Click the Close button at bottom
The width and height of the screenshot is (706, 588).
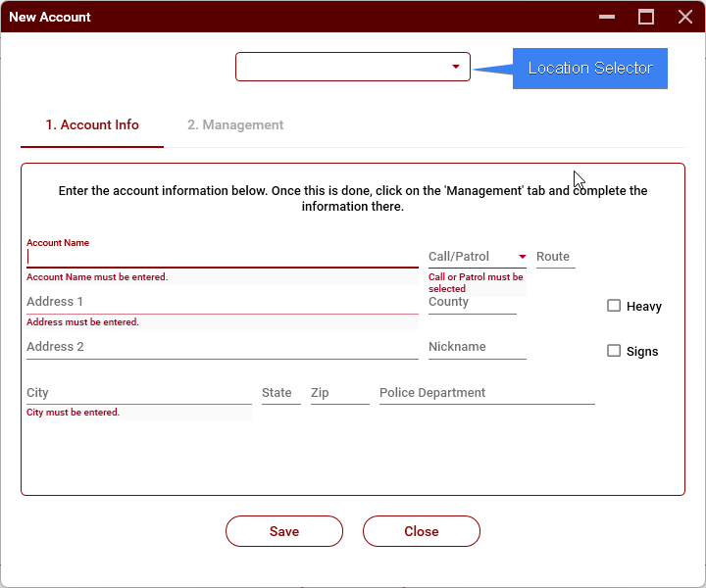pos(421,531)
